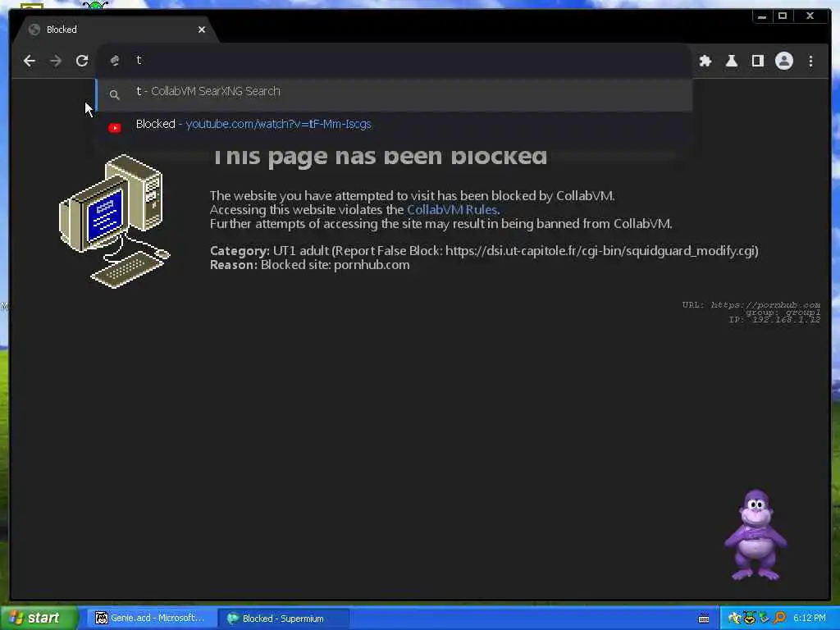Click the YouTube icon in the suggestion row
The width and height of the screenshot is (840, 630).
click(115, 128)
